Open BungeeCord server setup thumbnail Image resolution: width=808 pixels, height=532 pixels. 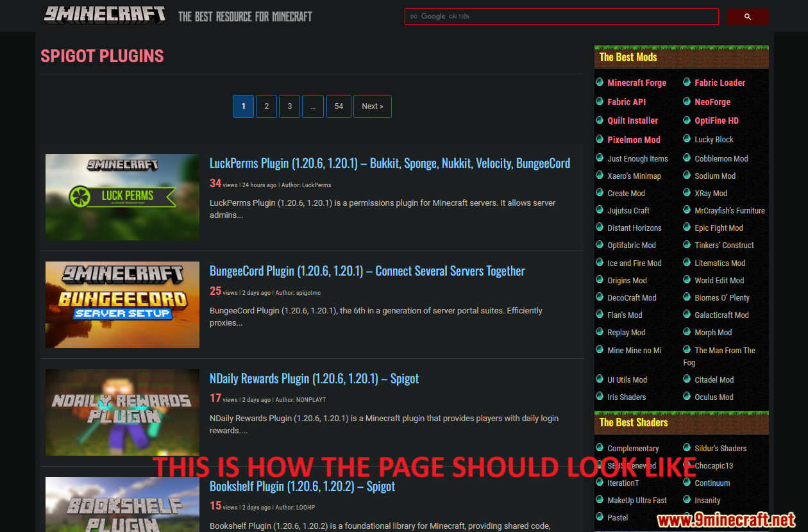coord(122,304)
